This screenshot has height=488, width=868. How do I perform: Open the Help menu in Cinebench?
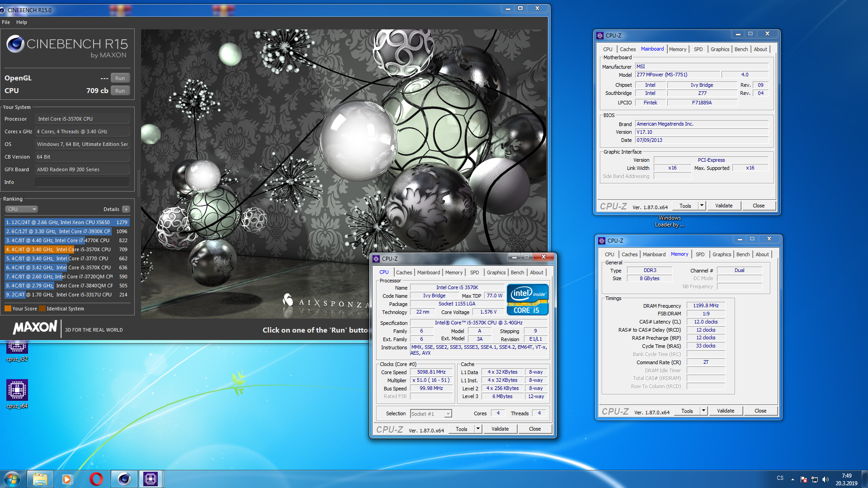pos(21,22)
